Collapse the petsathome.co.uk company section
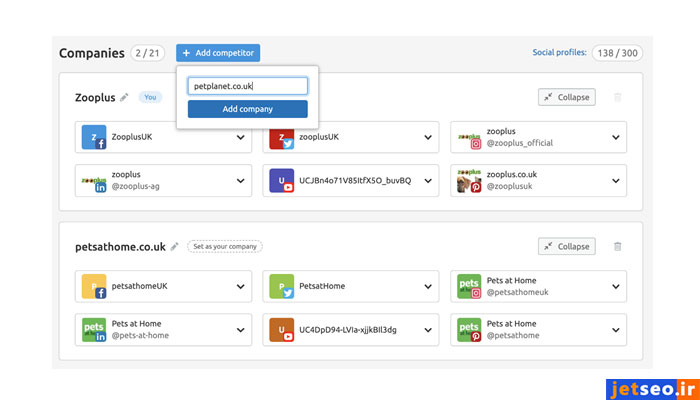Viewport: 700px width, 400px height. point(567,246)
